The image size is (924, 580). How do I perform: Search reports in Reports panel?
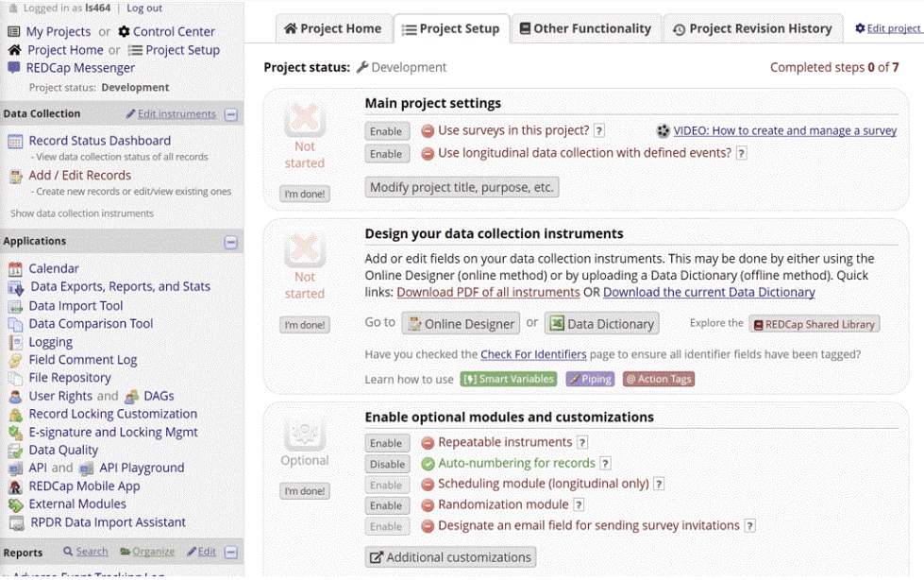click(x=92, y=552)
